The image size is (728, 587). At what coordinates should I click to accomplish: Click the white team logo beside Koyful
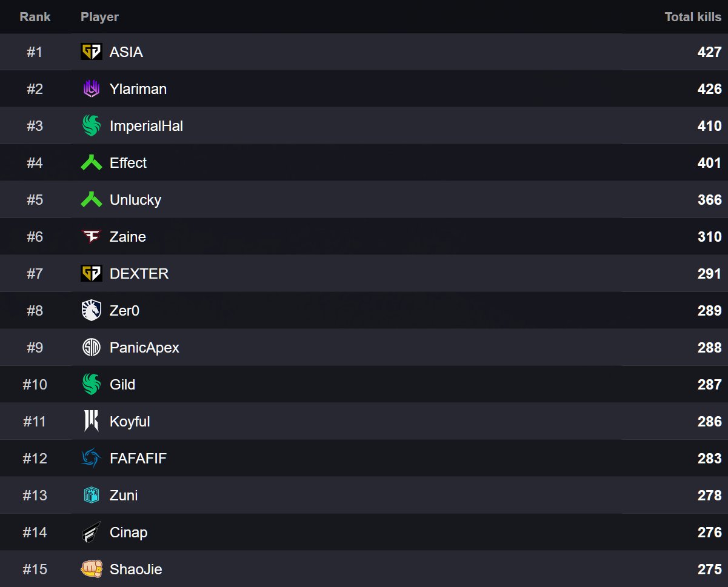tap(92, 422)
